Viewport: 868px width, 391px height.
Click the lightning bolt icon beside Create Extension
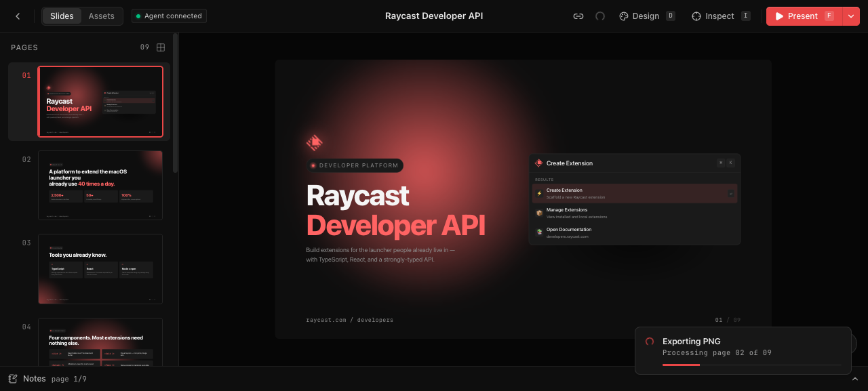[x=540, y=193]
